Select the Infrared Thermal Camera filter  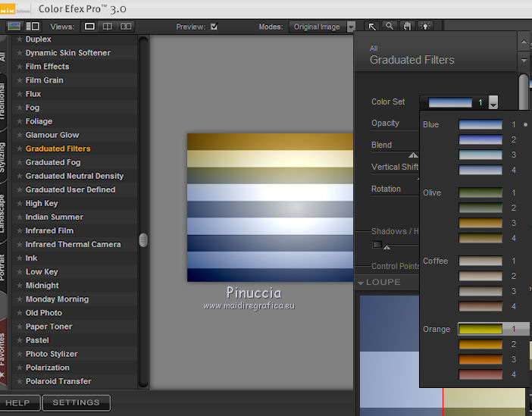74,244
